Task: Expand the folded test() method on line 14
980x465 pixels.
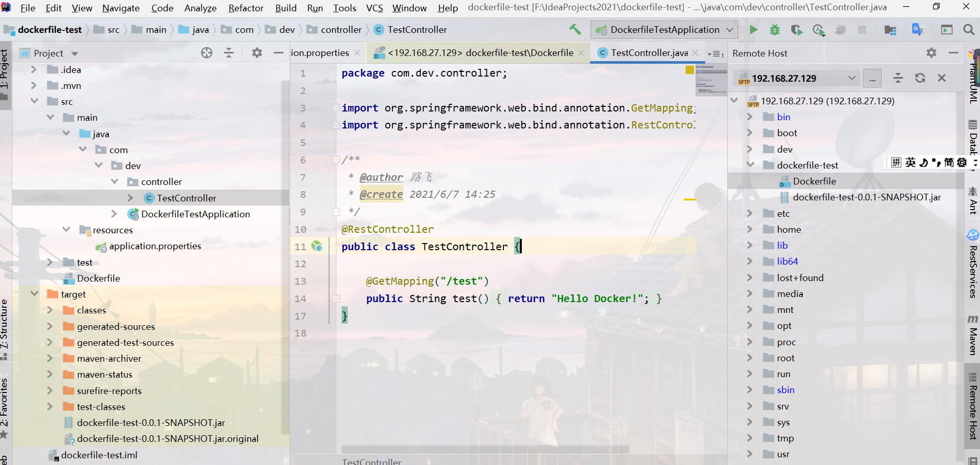Action: click(336, 299)
